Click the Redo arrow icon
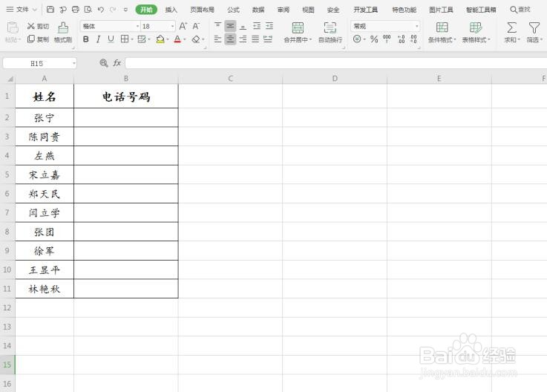547x392 pixels. (x=113, y=10)
